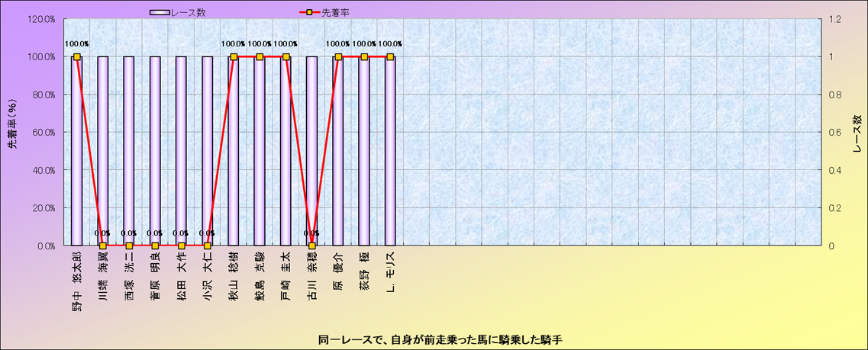The width and height of the screenshot is (868, 350).
Task: Click the 鮫島 克駿 axis label
Action: tap(260, 276)
